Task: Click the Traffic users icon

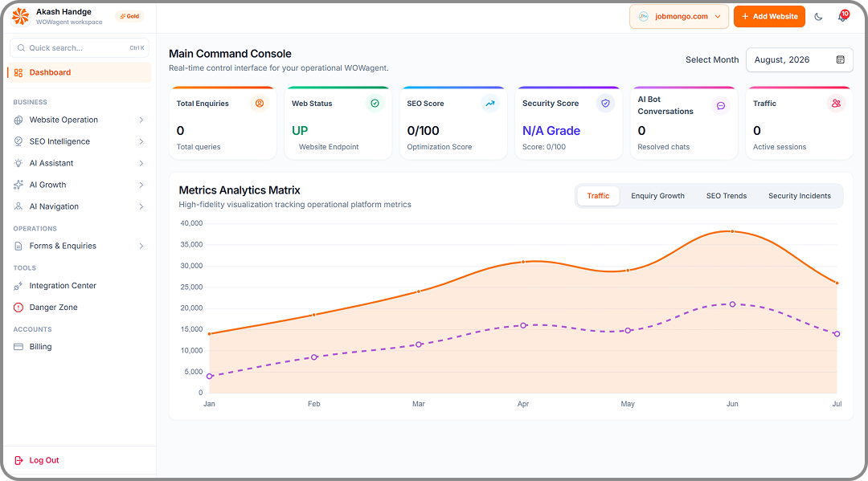Action: click(x=836, y=104)
